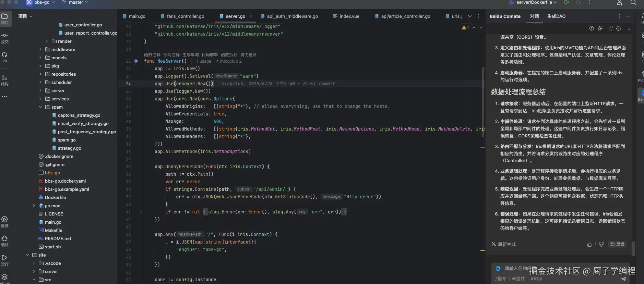
Task: Clear the Comate chat history icon
Action: pyautogui.click(x=628, y=29)
